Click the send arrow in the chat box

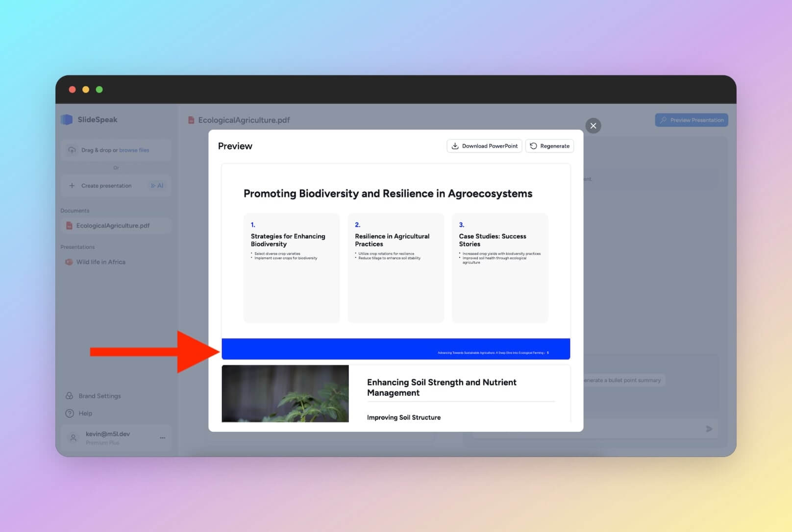coord(709,428)
